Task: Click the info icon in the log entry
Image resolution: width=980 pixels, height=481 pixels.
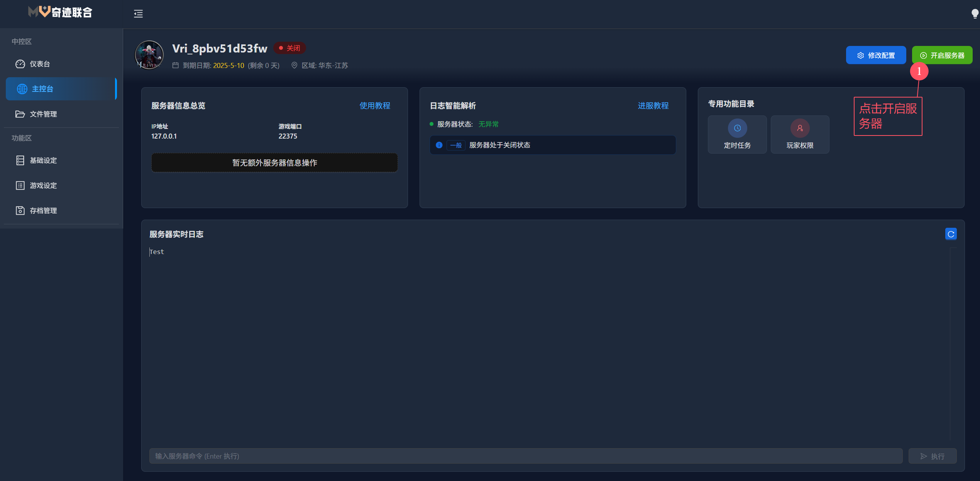Action: click(x=439, y=145)
